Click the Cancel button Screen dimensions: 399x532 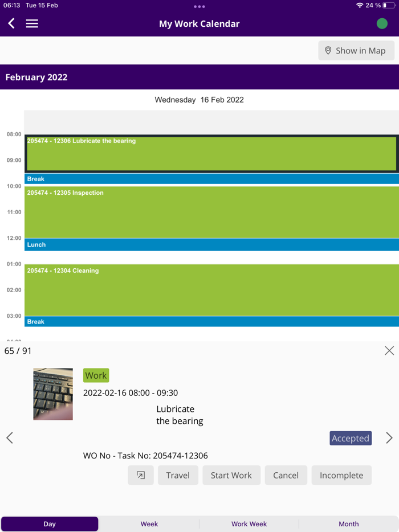tap(286, 475)
